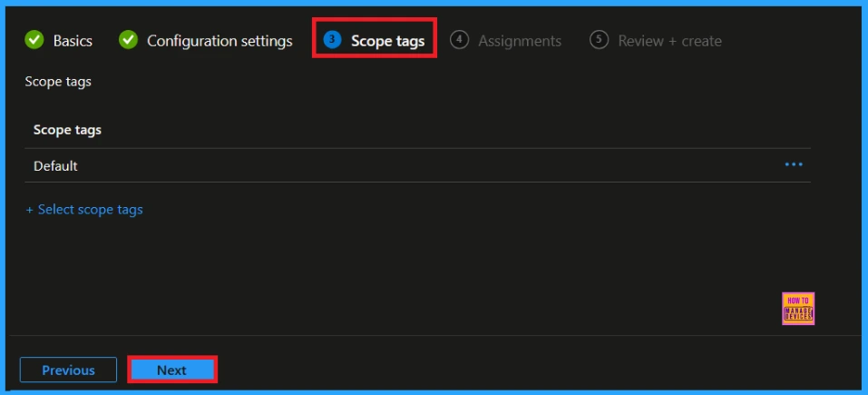Screen dimensions: 868x395
Task: Click the green checkmark next to Configuration settings
Action: click(129, 41)
